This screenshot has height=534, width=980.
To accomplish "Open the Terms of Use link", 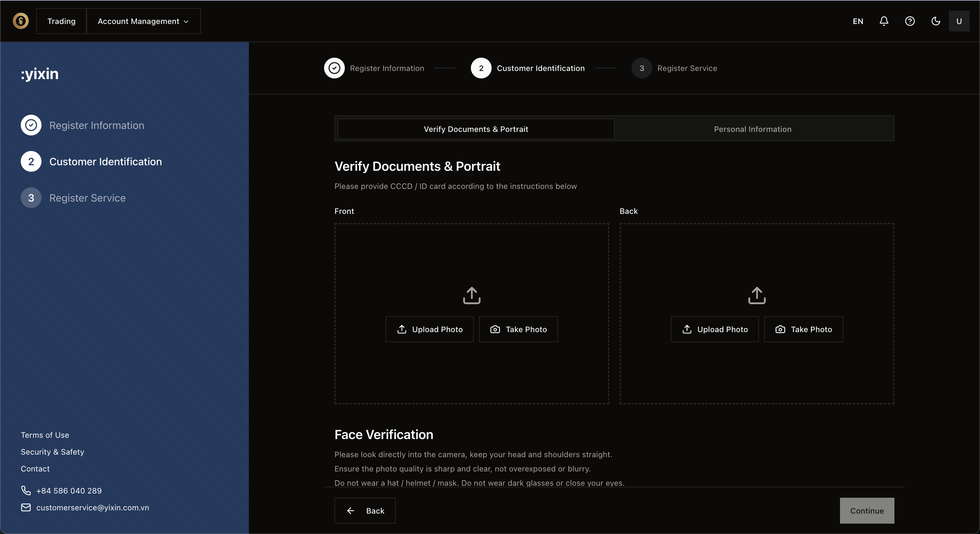I will 45,435.
